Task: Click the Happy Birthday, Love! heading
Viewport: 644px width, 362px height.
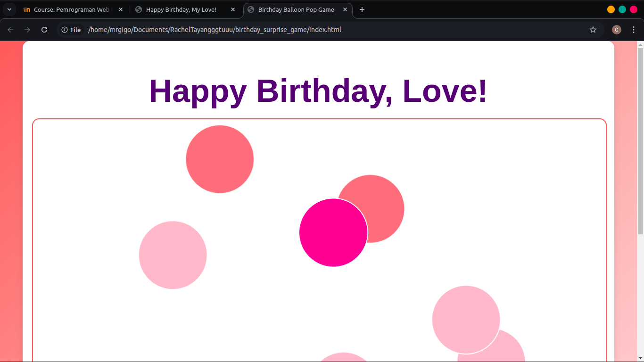Action: click(x=318, y=90)
